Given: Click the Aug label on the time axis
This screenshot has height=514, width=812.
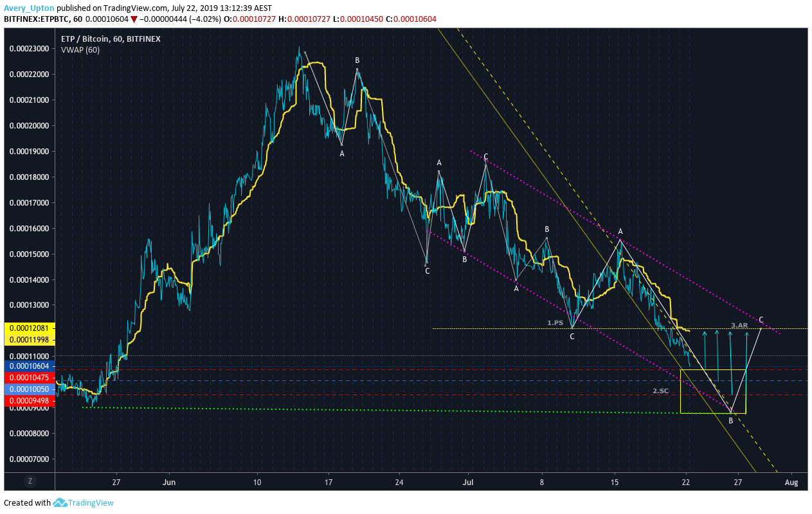Looking at the screenshot, I should click(x=791, y=481).
